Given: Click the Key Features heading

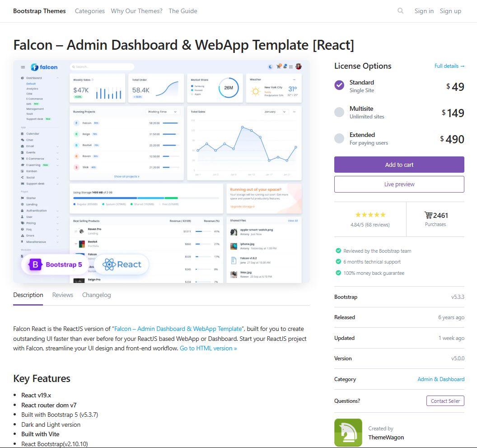Looking at the screenshot, I should pos(42,378).
